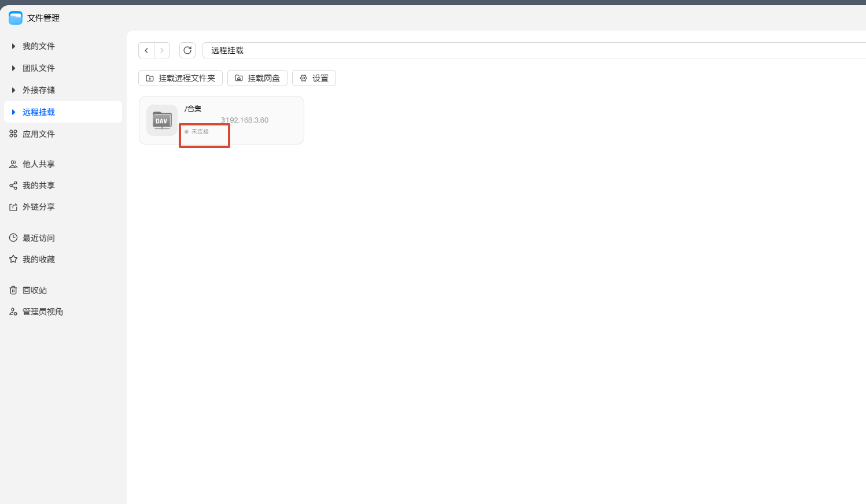This screenshot has width=866, height=504.
Task: Go forward with the right arrow
Action: (162, 50)
